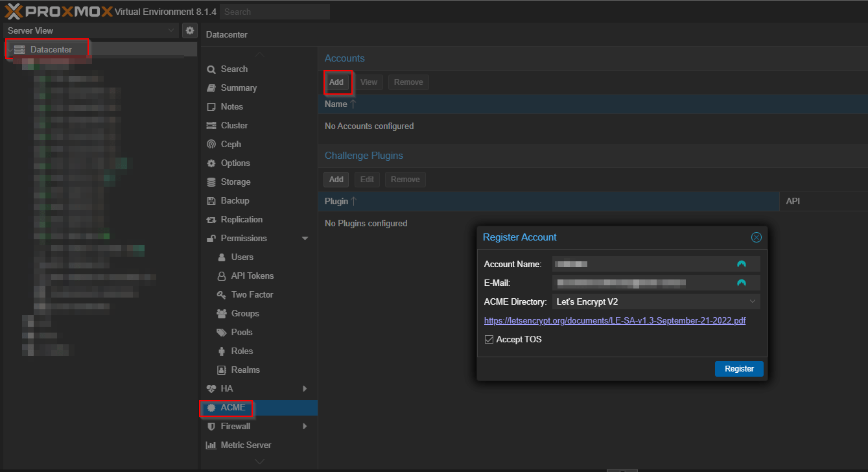Click the Backup floppy disk icon
The width and height of the screenshot is (868, 472).
coord(211,200)
